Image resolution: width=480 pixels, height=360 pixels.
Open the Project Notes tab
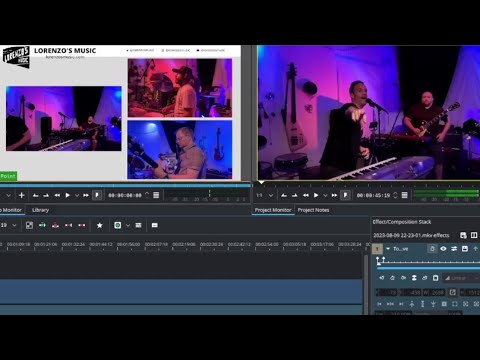[313, 210]
